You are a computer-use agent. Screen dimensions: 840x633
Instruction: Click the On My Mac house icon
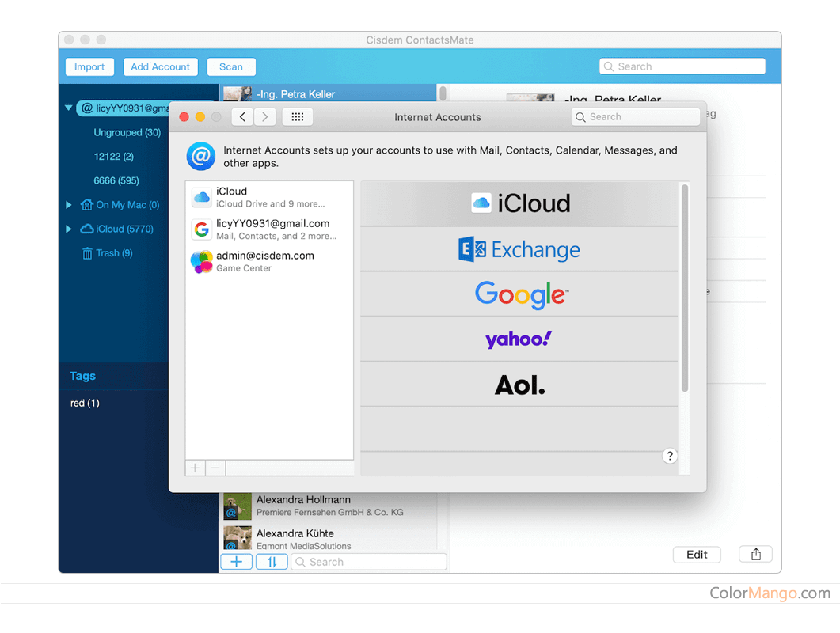tap(87, 205)
